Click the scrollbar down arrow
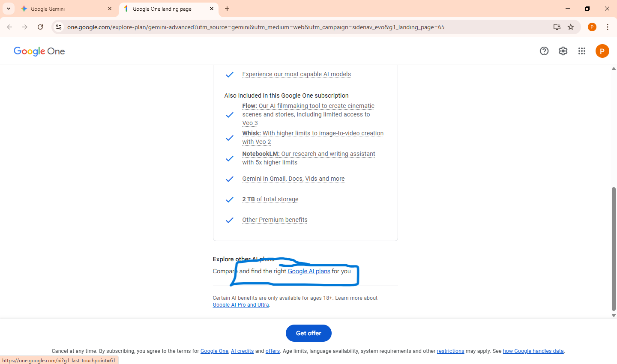Screen dimensions: 617x364 coord(614,315)
